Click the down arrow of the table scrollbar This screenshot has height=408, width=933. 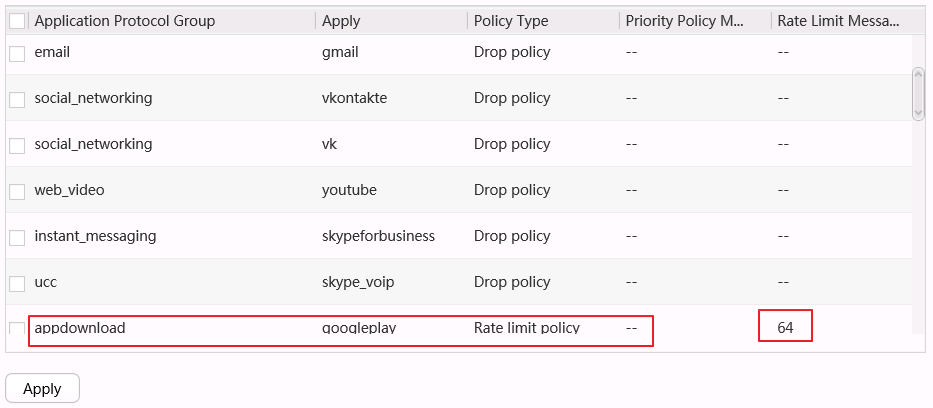point(918,113)
